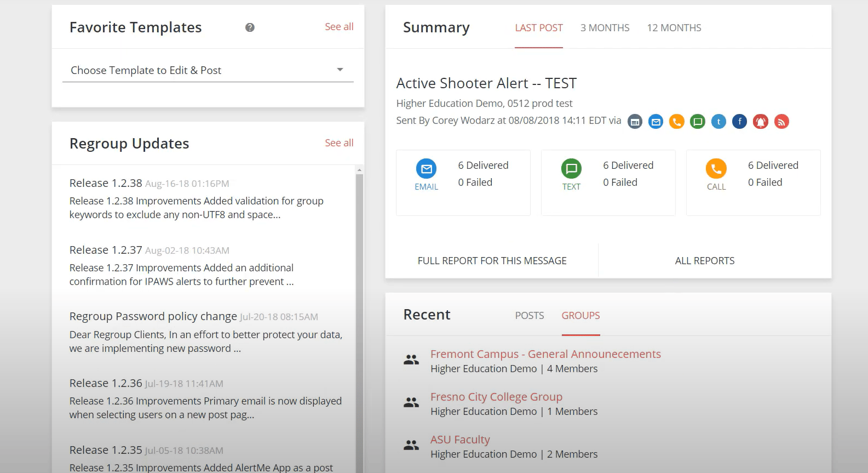
Task: Click the gray web post channel icon
Action: coord(635,122)
